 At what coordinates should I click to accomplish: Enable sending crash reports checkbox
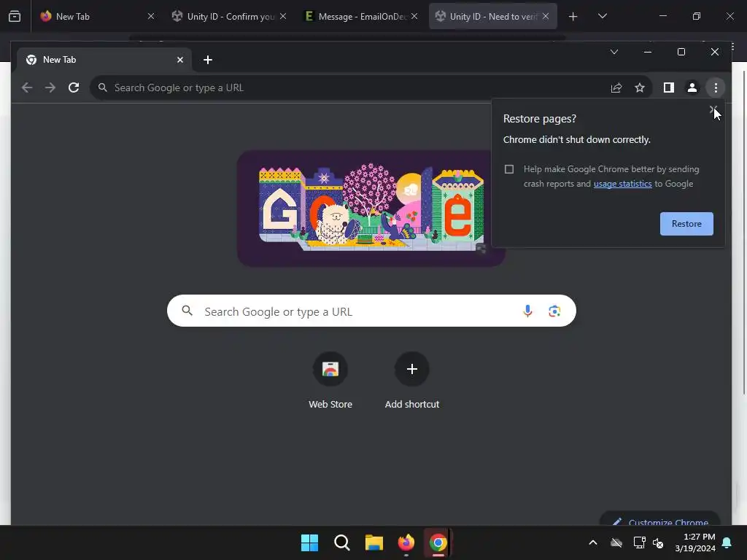point(508,169)
